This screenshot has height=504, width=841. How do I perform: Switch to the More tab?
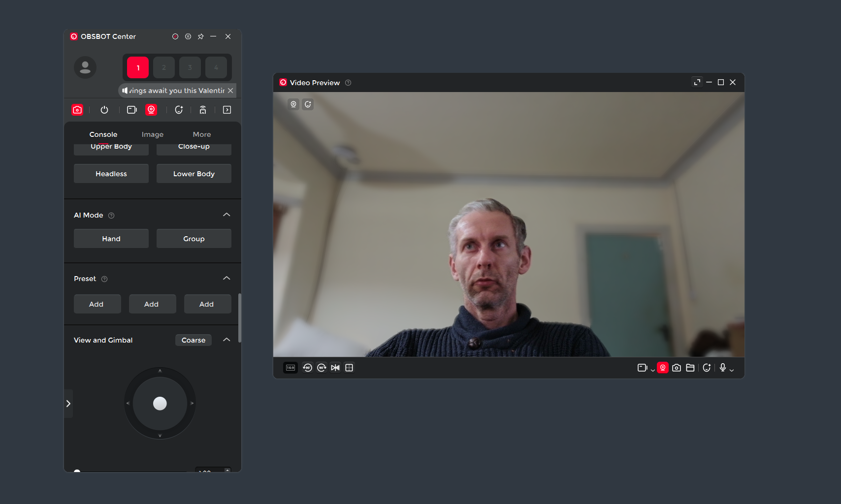point(202,134)
